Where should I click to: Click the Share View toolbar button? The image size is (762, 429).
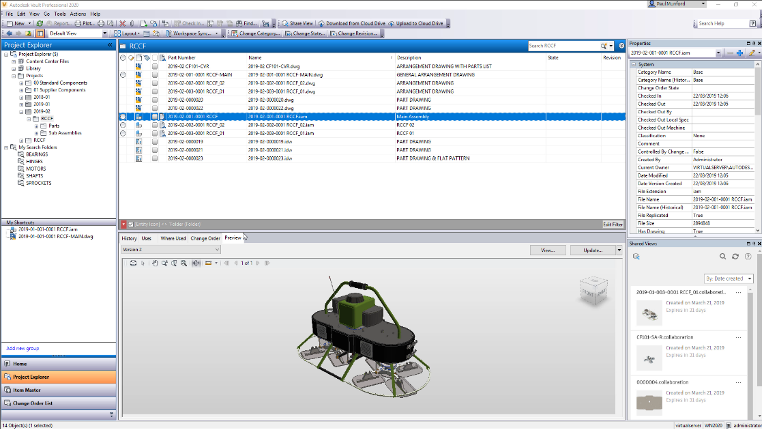297,23
